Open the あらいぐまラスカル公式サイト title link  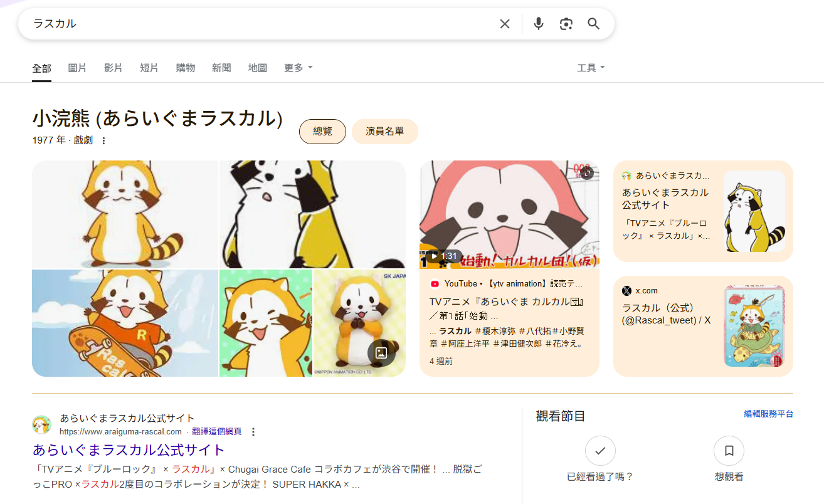pyautogui.click(x=129, y=450)
